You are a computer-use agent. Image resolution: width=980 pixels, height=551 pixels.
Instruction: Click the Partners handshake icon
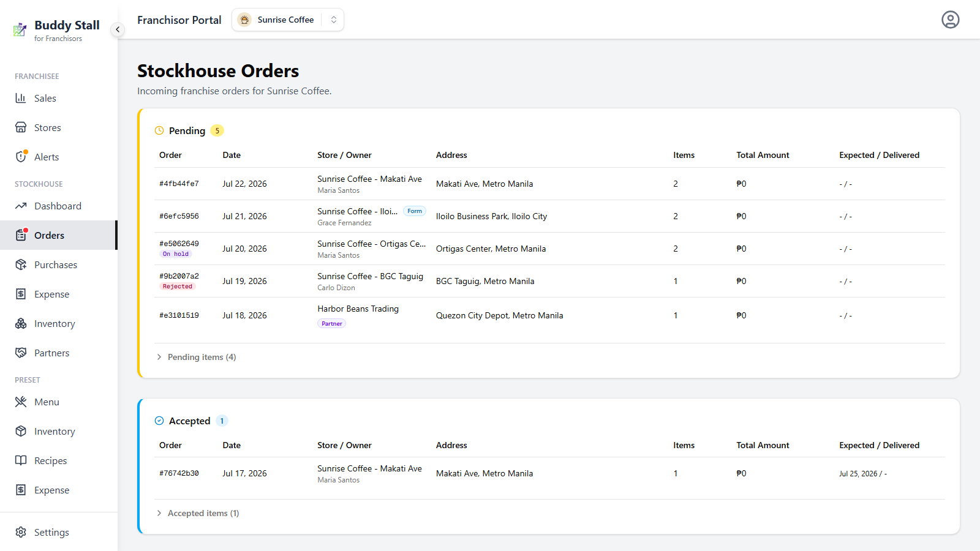[x=21, y=353]
